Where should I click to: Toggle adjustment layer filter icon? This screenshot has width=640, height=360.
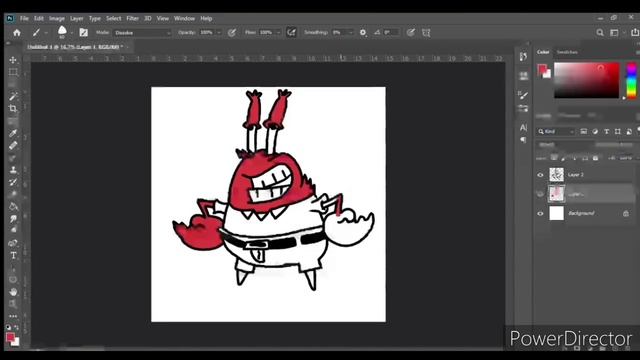click(595, 131)
